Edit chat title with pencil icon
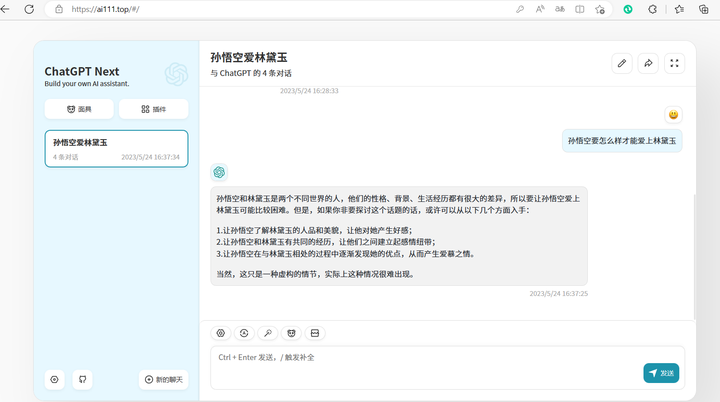This screenshot has height=402, width=720. 622,63
